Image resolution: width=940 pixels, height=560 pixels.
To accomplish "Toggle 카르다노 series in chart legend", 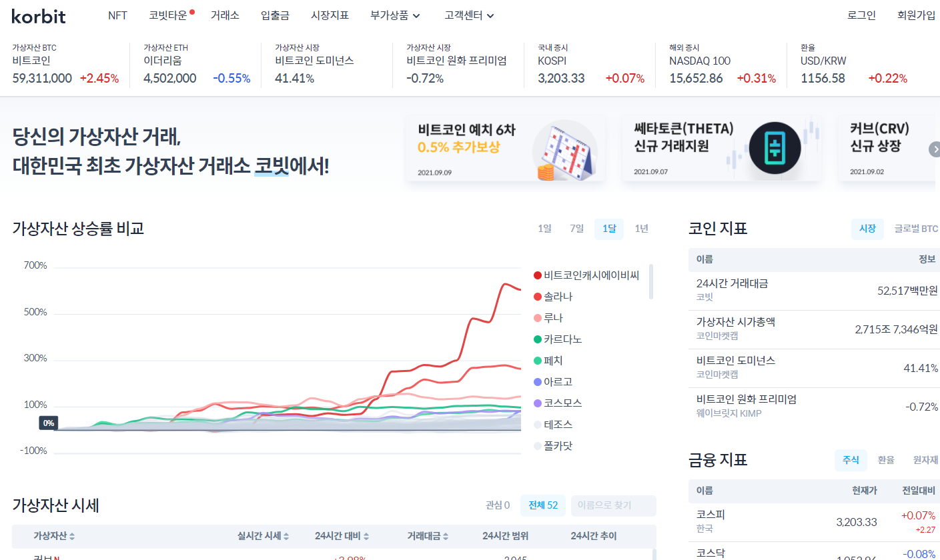I will tap(557, 339).
